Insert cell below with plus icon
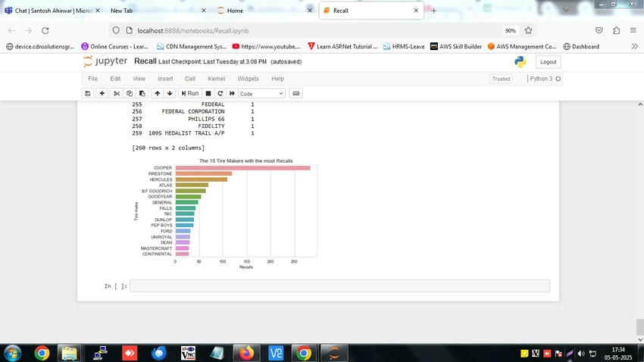Screen dimensions: 644x362 (x=102, y=94)
